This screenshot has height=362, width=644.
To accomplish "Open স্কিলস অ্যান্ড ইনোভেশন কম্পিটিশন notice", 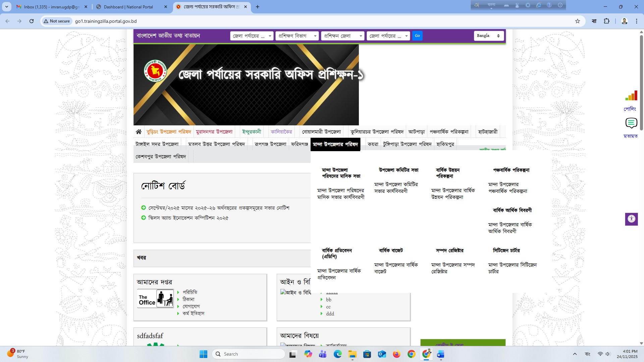I will [188, 218].
